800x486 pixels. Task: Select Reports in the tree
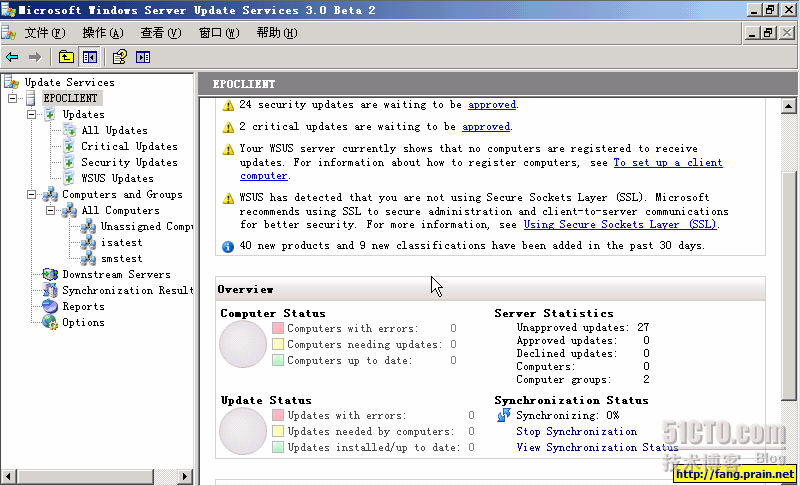83,306
